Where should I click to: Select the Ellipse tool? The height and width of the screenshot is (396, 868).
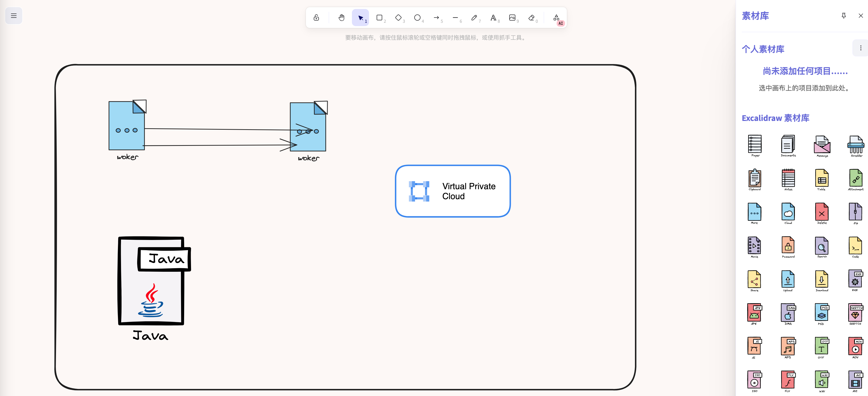pos(417,18)
